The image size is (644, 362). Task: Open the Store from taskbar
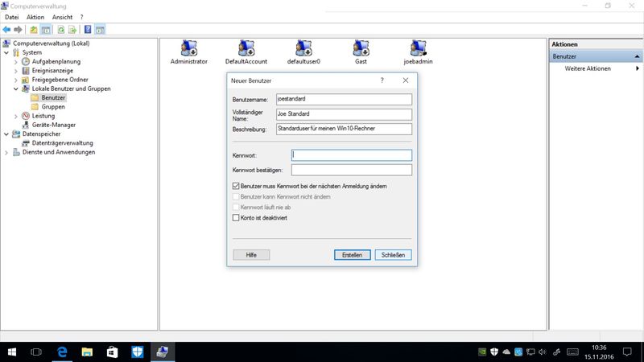pos(112,352)
